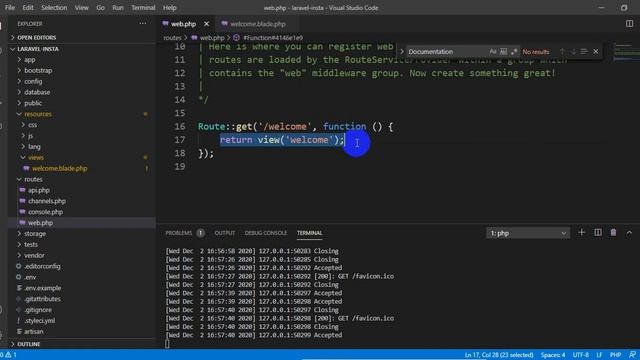
Task: Close the web.php editor tab
Action: (x=207, y=24)
